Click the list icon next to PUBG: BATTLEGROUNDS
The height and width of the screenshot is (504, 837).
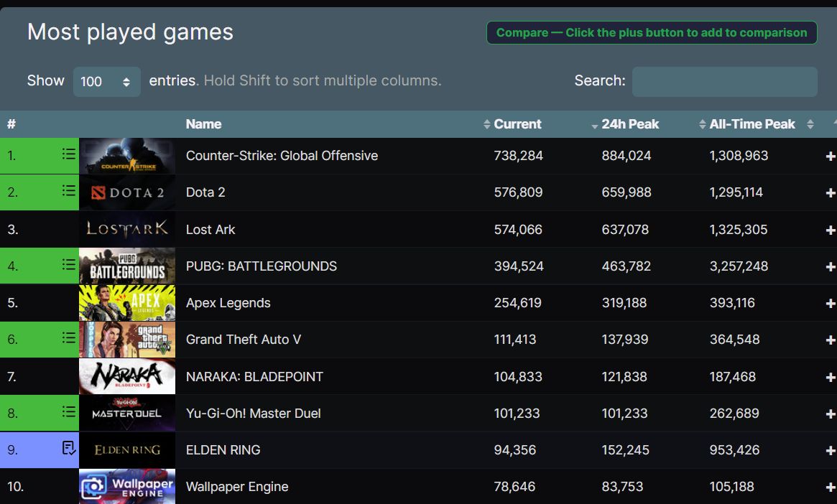pos(68,264)
